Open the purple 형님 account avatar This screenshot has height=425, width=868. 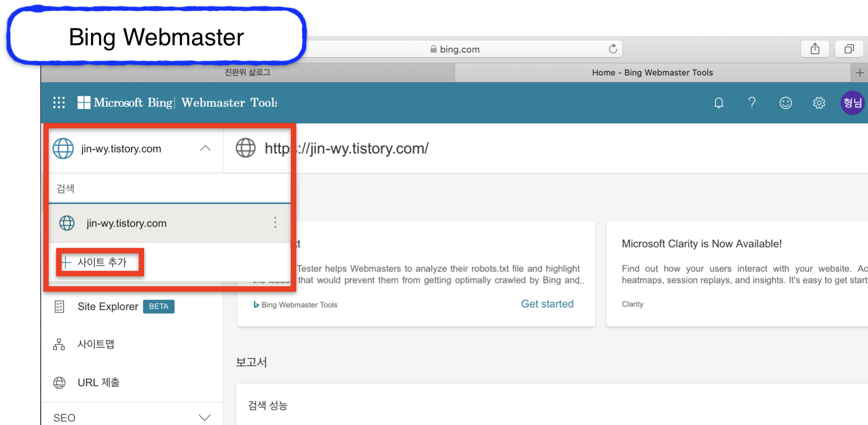point(853,103)
